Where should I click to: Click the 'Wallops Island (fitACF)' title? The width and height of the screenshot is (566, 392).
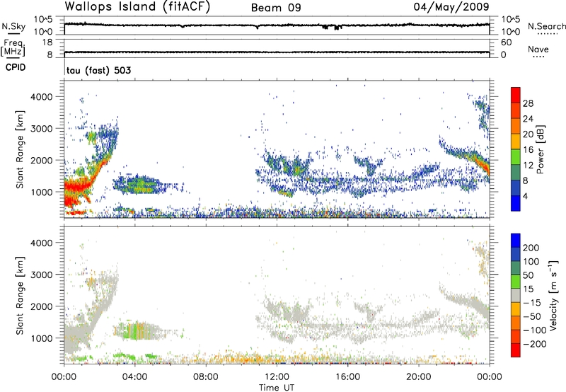[137, 6]
